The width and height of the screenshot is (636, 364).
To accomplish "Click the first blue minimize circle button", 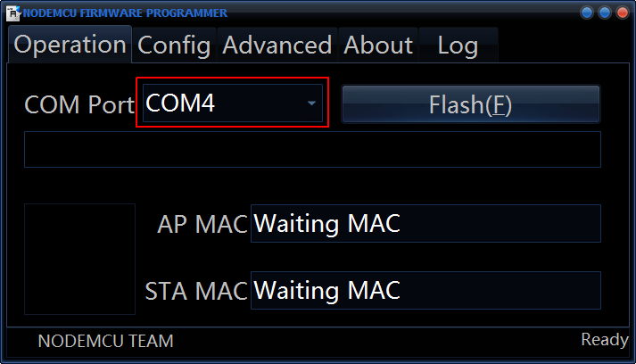I will (x=587, y=13).
